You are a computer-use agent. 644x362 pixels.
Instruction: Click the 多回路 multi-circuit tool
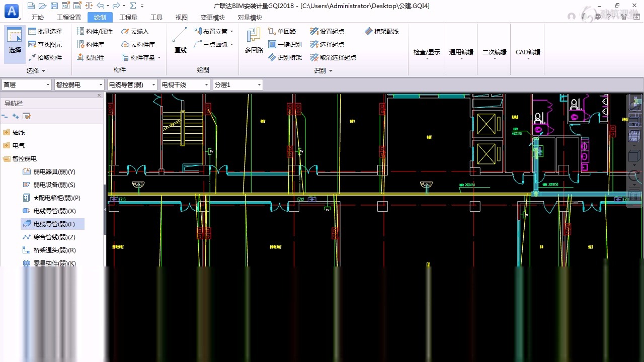pyautogui.click(x=254, y=40)
